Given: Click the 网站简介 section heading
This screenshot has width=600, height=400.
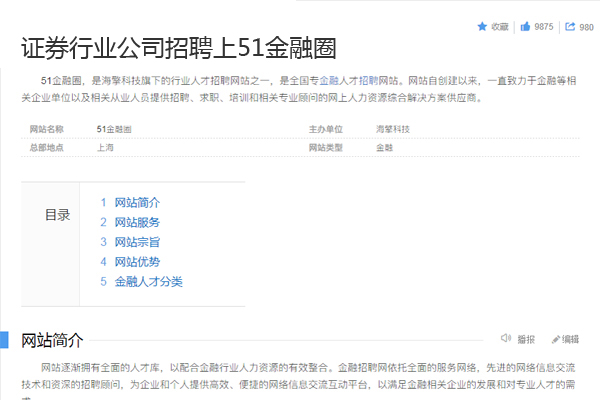Looking at the screenshot, I should 52,340.
